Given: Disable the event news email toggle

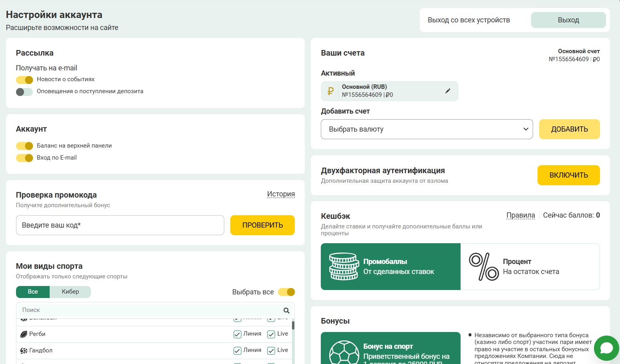Looking at the screenshot, I should [24, 80].
